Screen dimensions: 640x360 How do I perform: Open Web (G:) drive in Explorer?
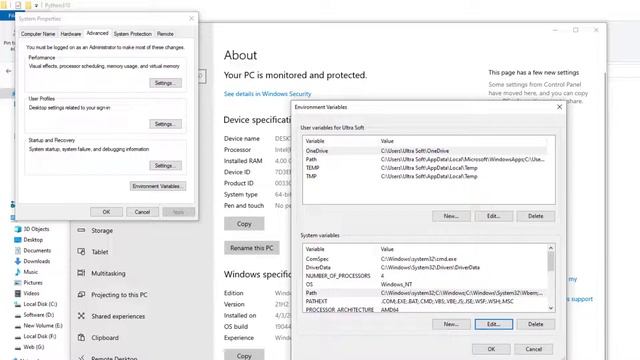coord(33,347)
